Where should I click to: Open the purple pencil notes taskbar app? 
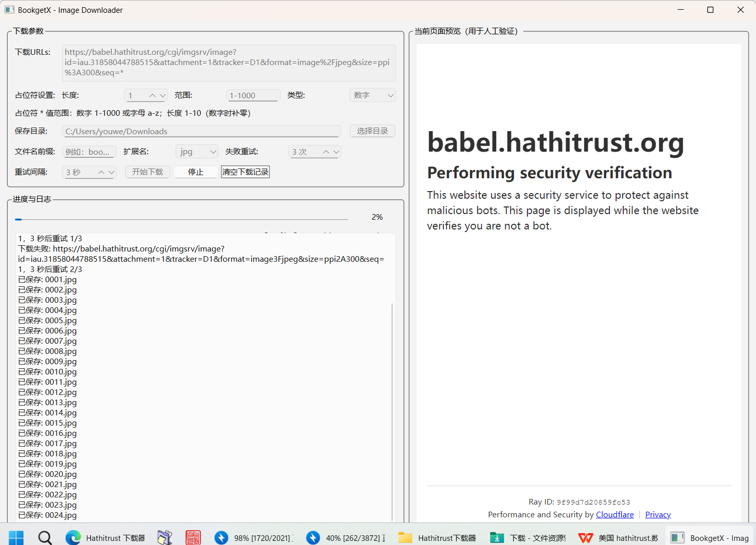pyautogui.click(x=165, y=537)
